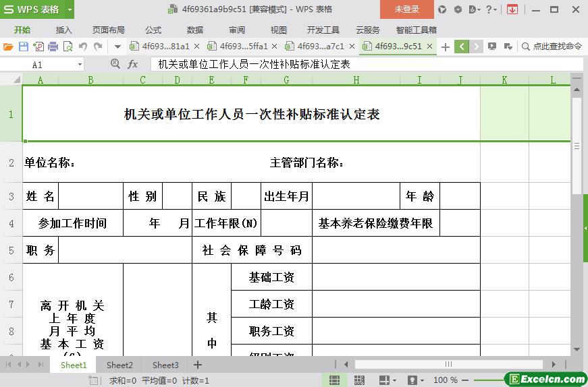Close the active 4f693...9c51 tab
This screenshot has width=588, height=387.
(x=430, y=47)
